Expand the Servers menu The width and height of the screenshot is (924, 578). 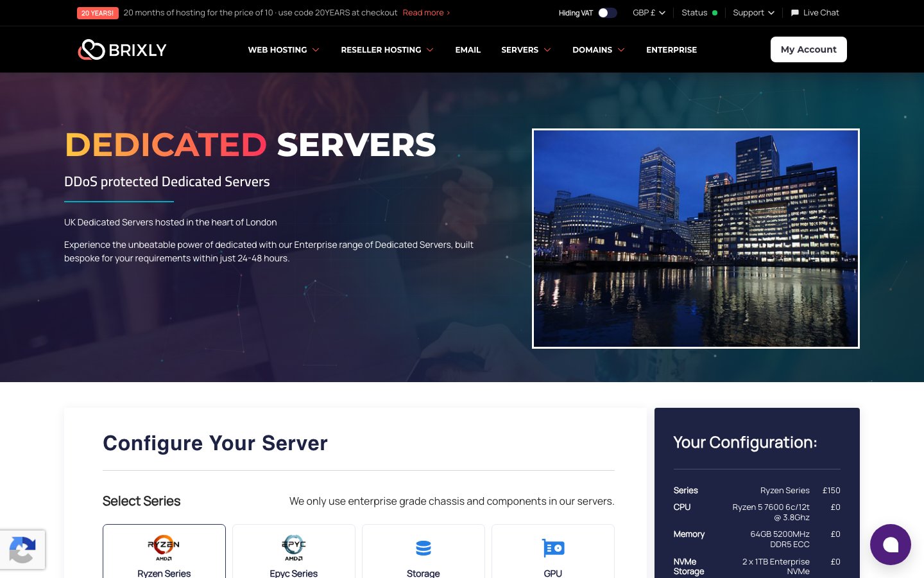point(526,49)
